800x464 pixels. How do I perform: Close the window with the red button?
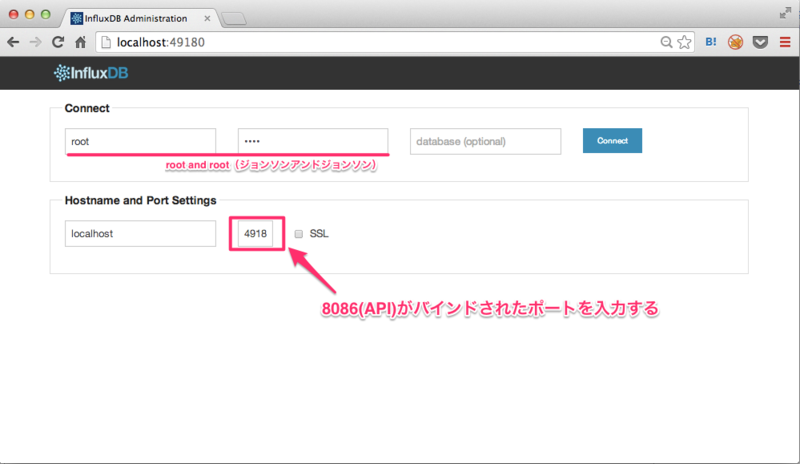pyautogui.click(x=14, y=14)
